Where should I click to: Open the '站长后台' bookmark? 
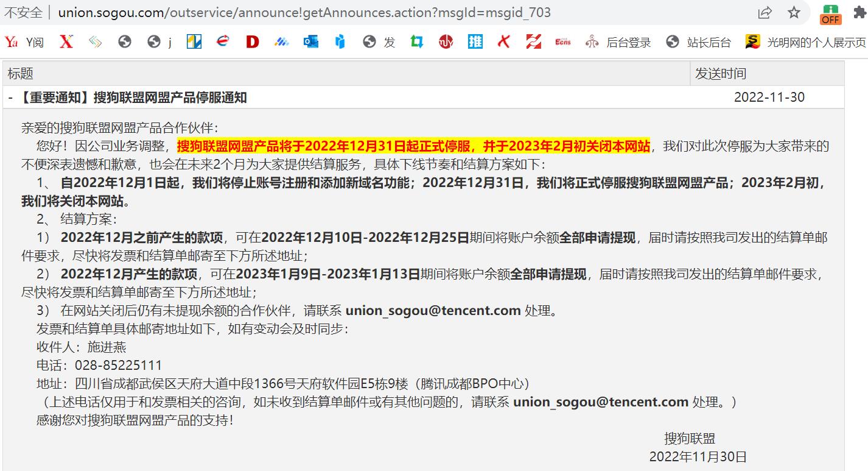tap(699, 42)
